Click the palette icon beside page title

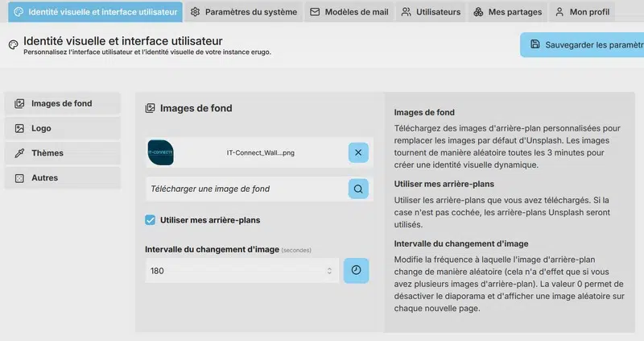click(13, 44)
